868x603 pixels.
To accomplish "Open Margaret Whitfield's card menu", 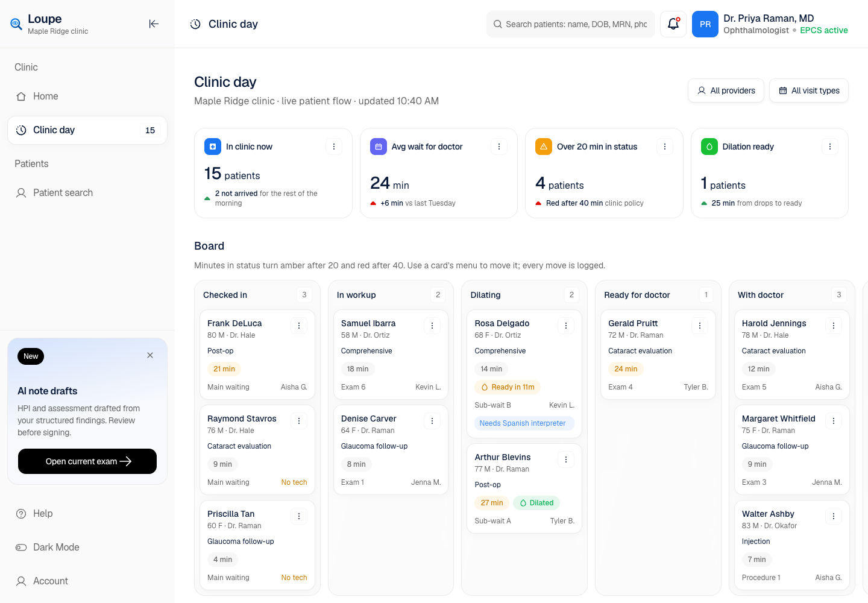I will point(834,421).
